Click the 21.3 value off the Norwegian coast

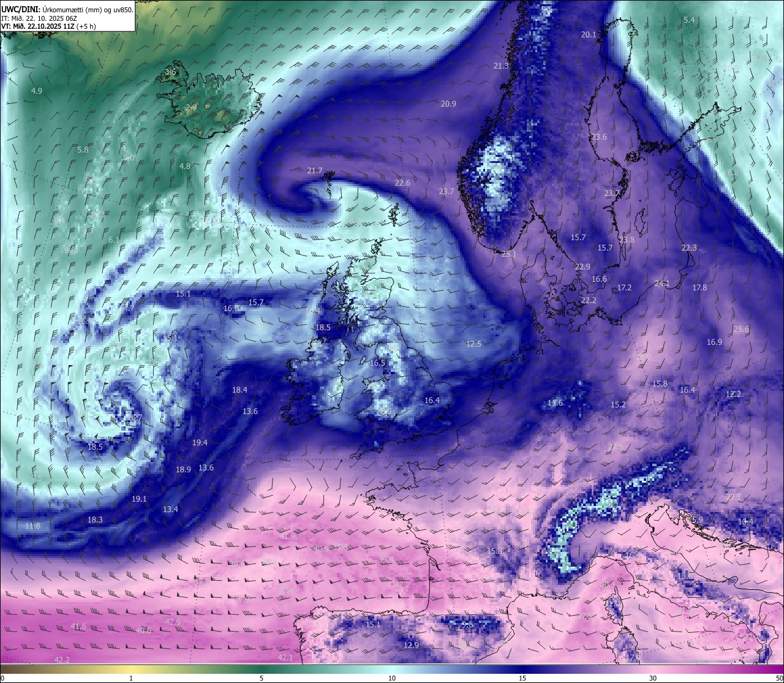coord(501,66)
